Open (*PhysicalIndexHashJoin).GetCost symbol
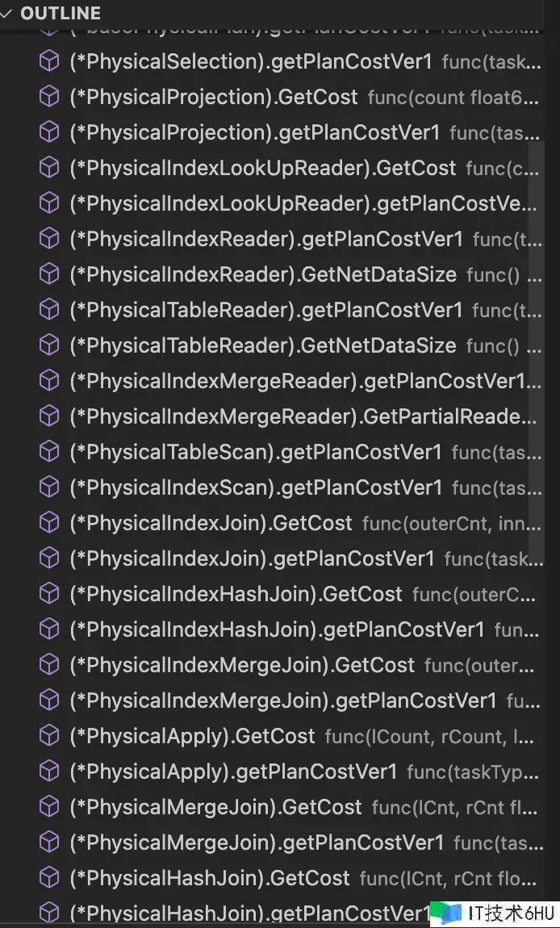The width and height of the screenshot is (560, 928). click(x=236, y=594)
